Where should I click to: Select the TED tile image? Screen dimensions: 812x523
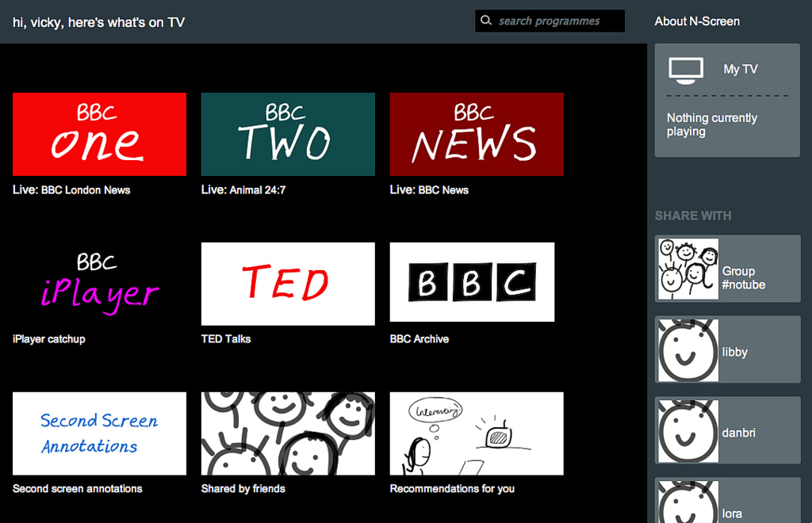[x=288, y=284]
